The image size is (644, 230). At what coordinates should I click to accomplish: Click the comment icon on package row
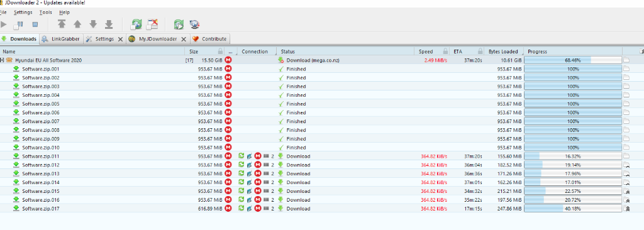tap(627, 60)
